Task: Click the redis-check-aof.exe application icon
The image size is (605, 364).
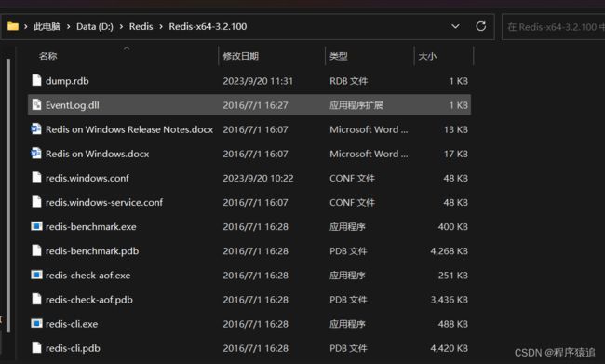Action: click(x=36, y=275)
